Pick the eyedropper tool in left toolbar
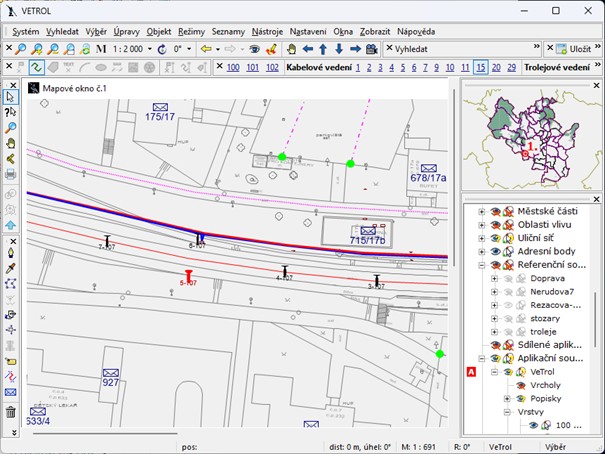Image resolution: width=605 pixels, height=454 pixels. point(11,268)
